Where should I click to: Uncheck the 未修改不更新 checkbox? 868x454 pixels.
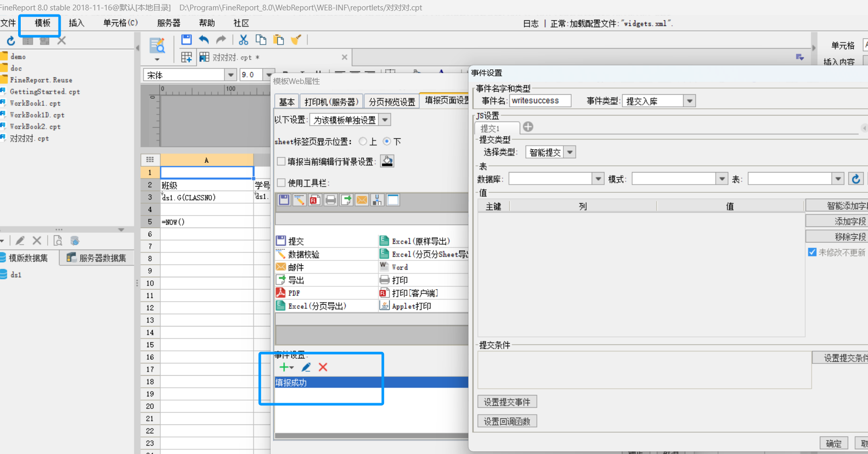tap(812, 252)
